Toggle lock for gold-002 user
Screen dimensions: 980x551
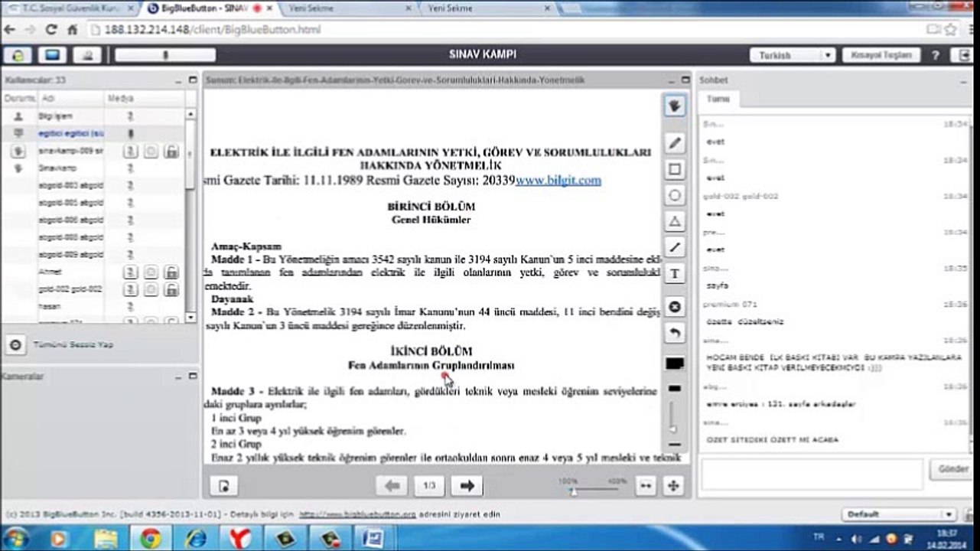click(171, 289)
